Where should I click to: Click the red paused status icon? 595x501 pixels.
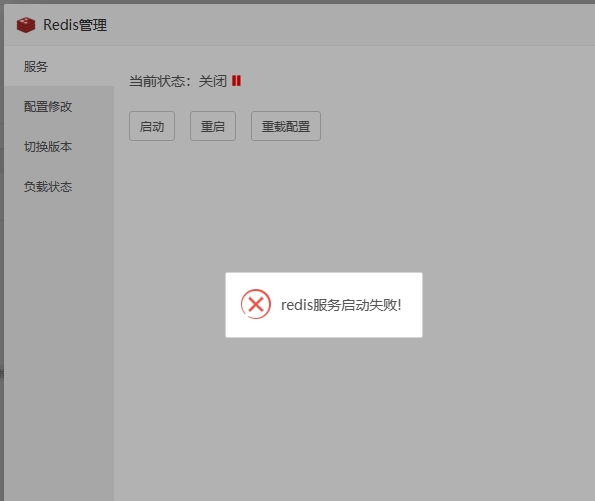pos(236,81)
